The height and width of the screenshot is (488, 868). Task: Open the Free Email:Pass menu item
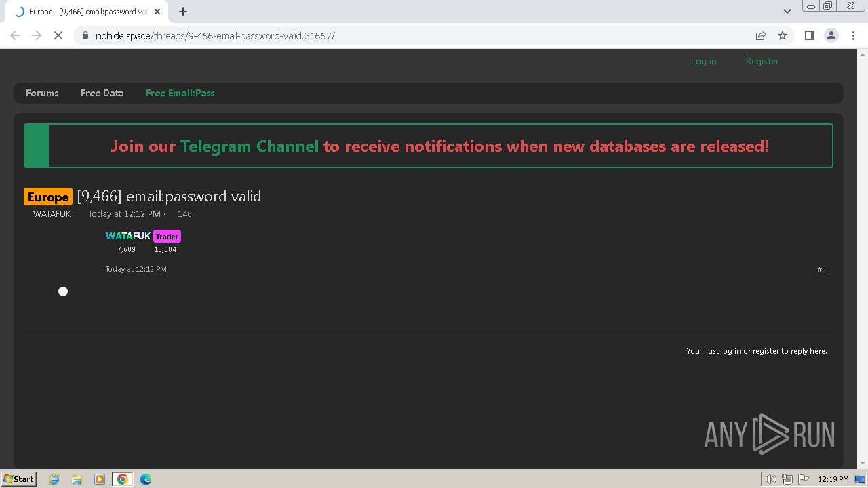click(180, 93)
